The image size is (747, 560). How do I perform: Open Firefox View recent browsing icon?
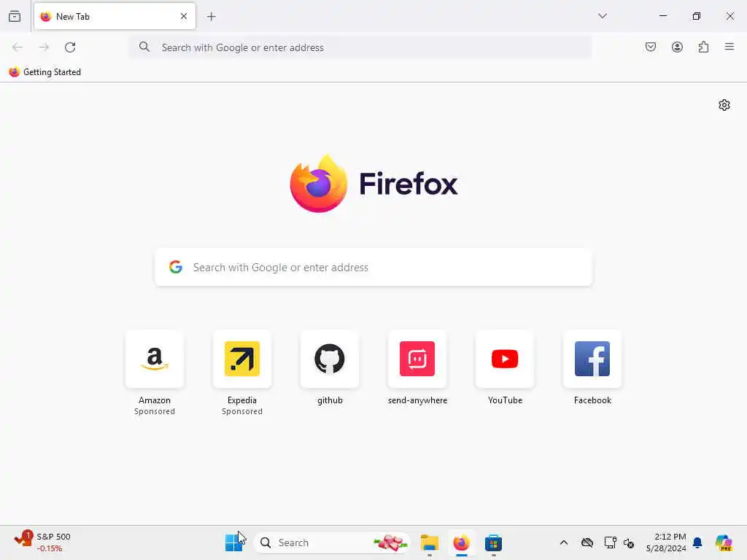15,16
